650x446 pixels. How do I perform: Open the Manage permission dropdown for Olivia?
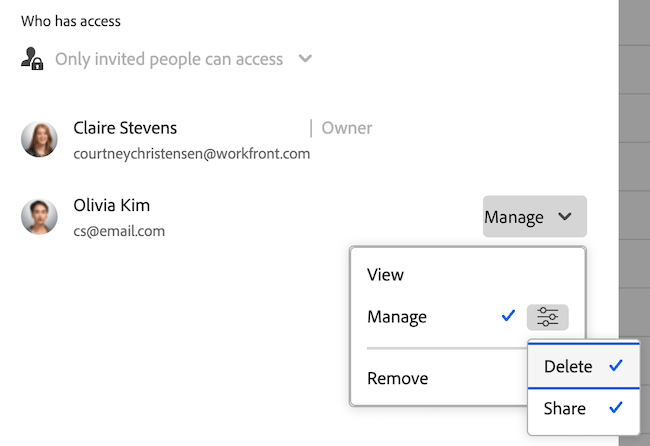[534, 217]
